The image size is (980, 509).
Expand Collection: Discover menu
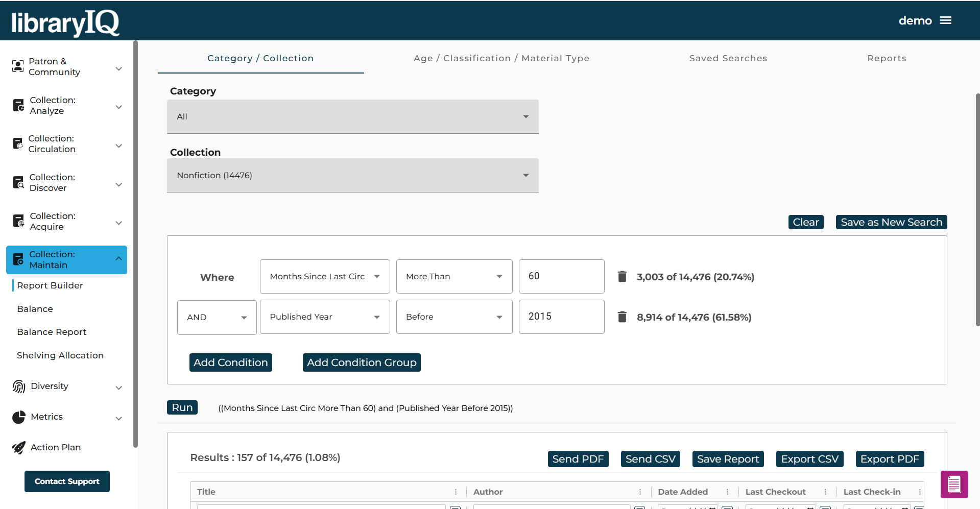(x=118, y=185)
